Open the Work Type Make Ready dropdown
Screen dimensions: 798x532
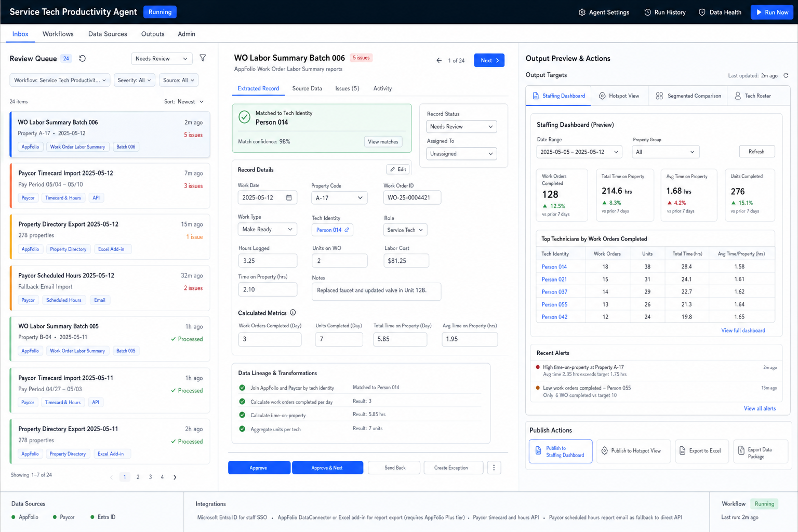tap(267, 230)
